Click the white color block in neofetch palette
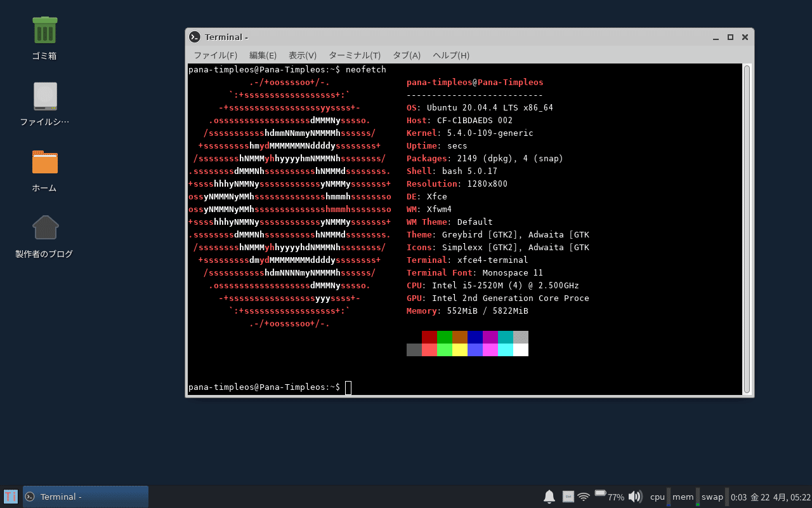The image size is (812, 508). (521, 350)
